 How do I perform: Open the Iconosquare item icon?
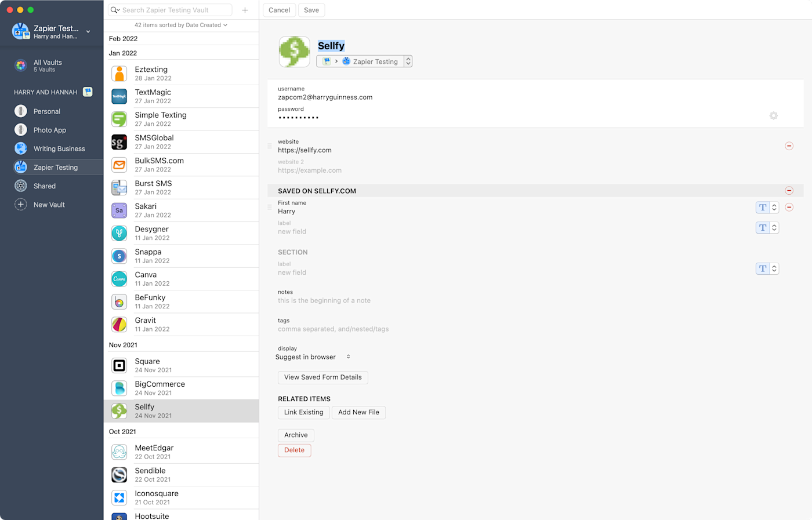click(x=119, y=497)
